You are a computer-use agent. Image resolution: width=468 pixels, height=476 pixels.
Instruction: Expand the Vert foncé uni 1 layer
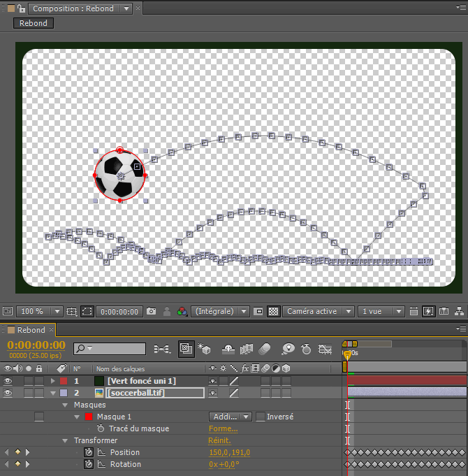53,381
